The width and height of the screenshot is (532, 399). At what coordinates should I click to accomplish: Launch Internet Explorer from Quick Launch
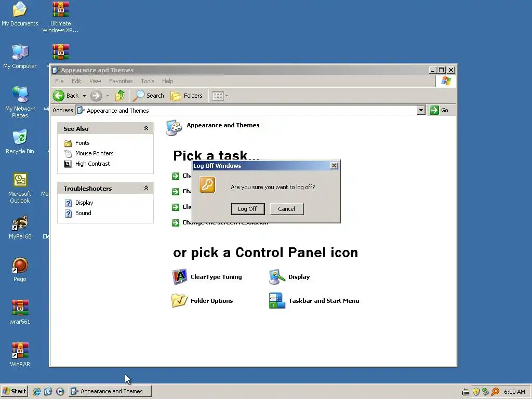[37, 392]
